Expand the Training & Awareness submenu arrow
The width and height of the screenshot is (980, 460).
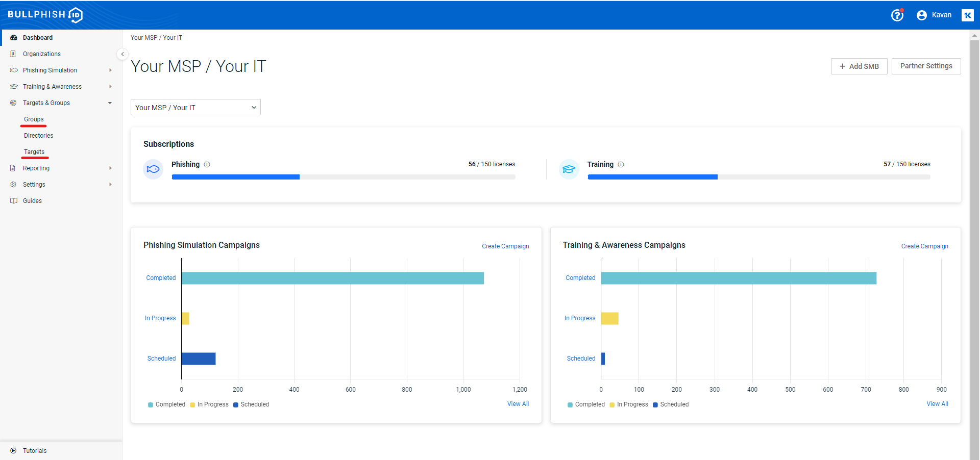(x=110, y=87)
